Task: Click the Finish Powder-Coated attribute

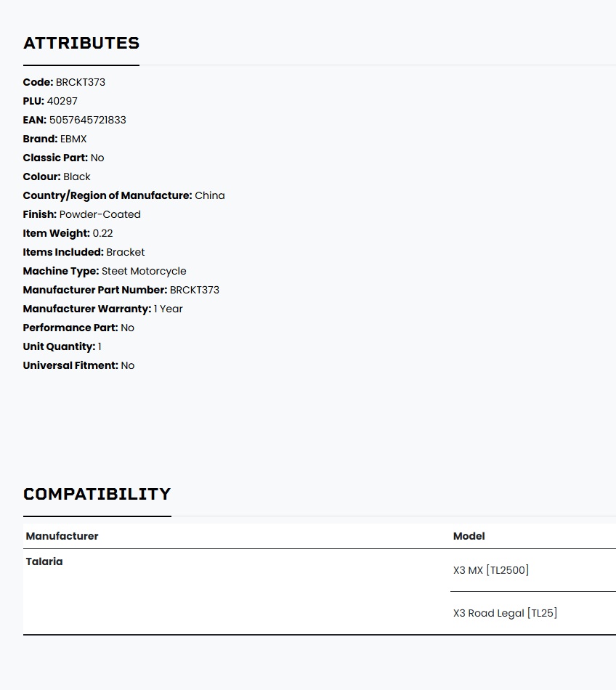Action: point(82,215)
